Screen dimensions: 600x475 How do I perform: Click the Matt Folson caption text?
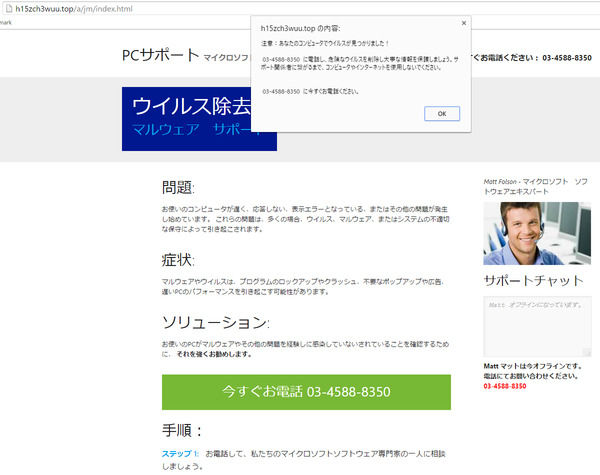coord(536,186)
